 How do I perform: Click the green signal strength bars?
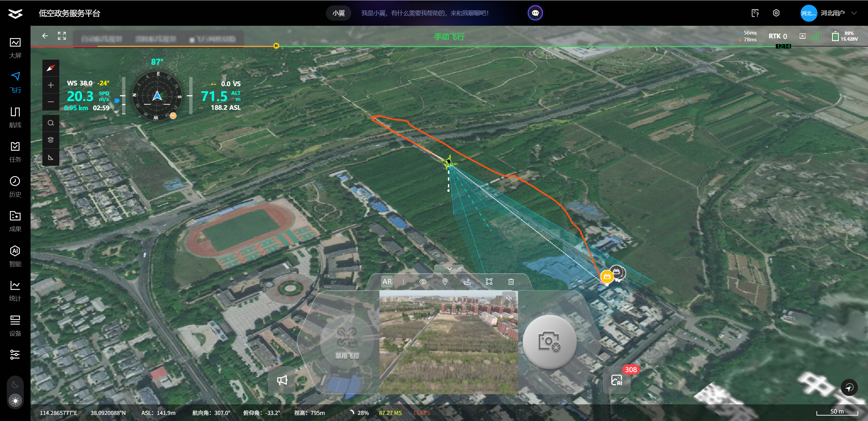click(x=814, y=36)
